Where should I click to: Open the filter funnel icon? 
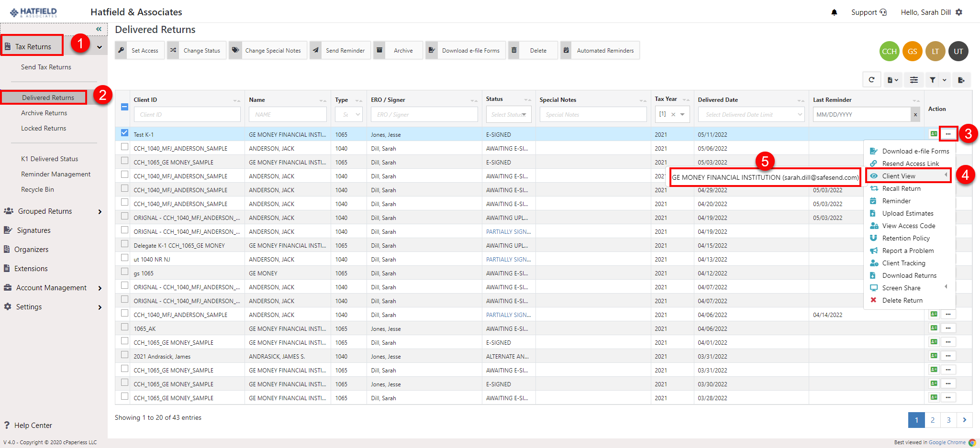pyautogui.click(x=933, y=80)
